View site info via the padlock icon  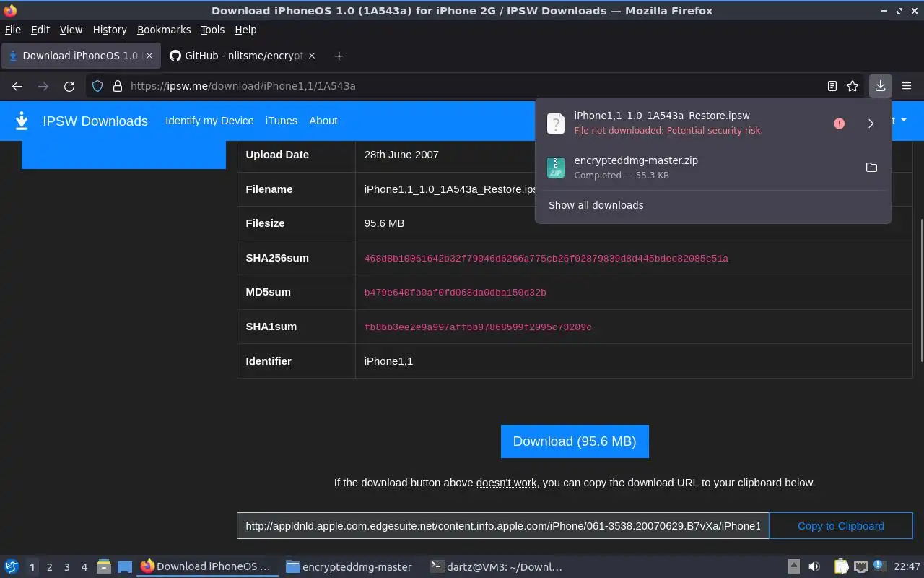click(118, 86)
